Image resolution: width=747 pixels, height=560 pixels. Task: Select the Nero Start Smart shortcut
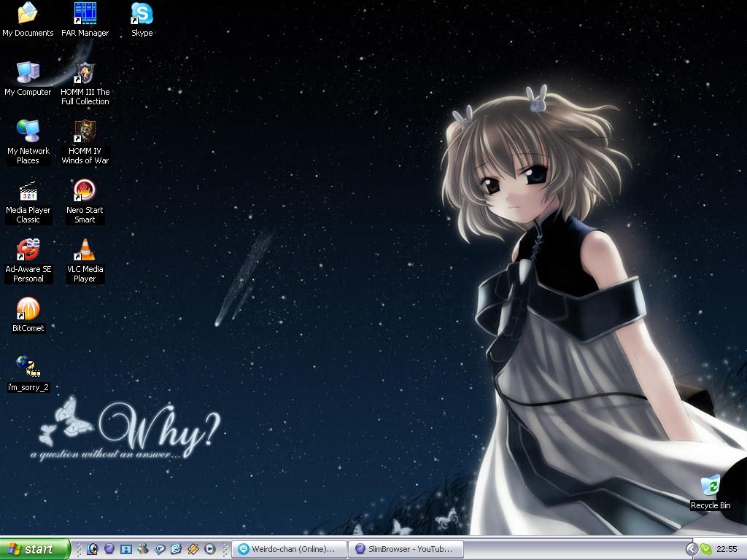(85, 201)
